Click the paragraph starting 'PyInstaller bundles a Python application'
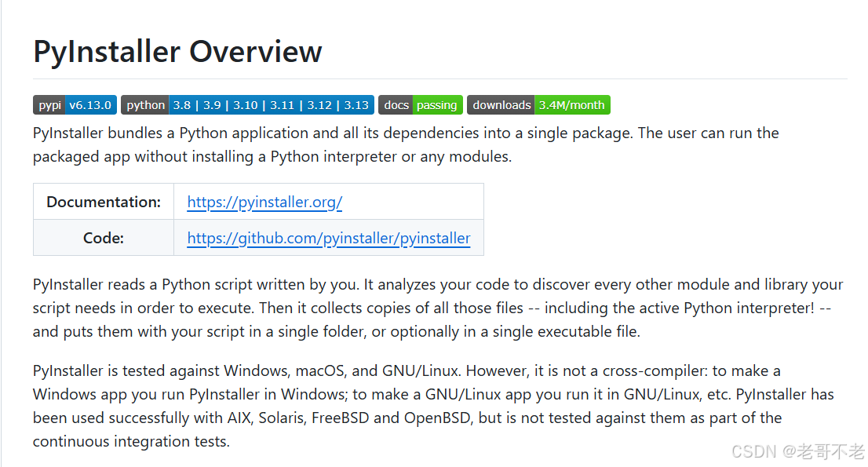The height and width of the screenshot is (467, 868). pos(406,144)
